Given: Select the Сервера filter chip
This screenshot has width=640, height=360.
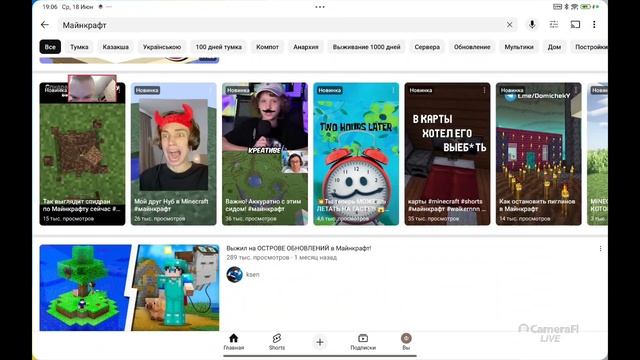Looking at the screenshot, I should pos(427,47).
